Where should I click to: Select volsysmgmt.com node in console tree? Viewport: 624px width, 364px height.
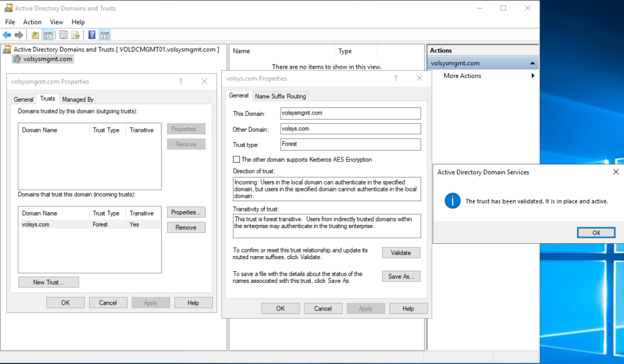(48, 59)
